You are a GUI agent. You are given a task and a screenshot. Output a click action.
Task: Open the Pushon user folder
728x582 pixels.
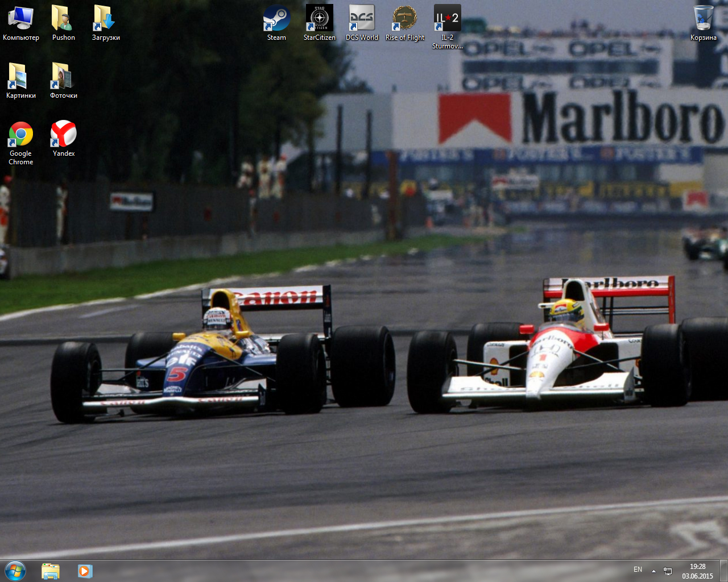click(x=63, y=23)
